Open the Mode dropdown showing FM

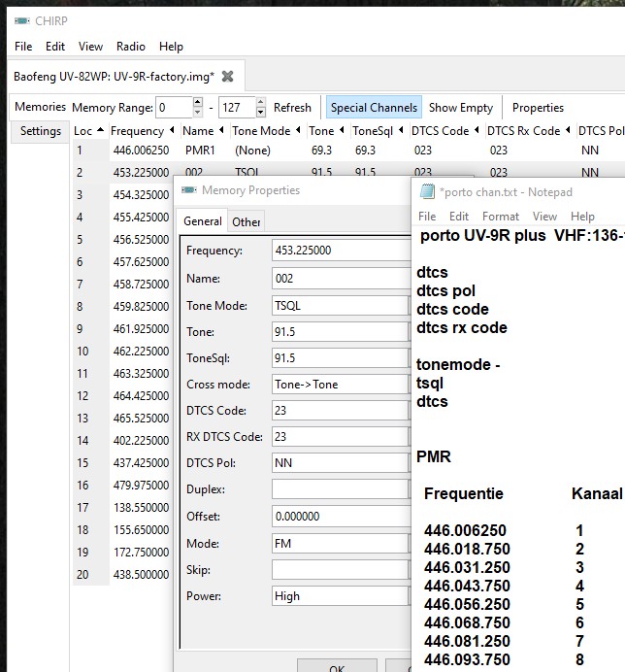coord(341,544)
